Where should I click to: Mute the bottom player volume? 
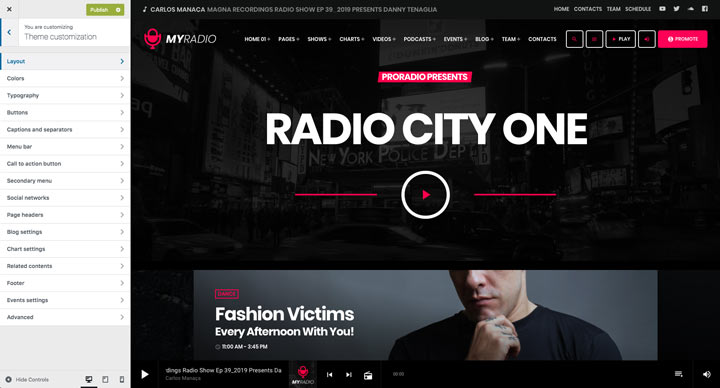coord(706,374)
